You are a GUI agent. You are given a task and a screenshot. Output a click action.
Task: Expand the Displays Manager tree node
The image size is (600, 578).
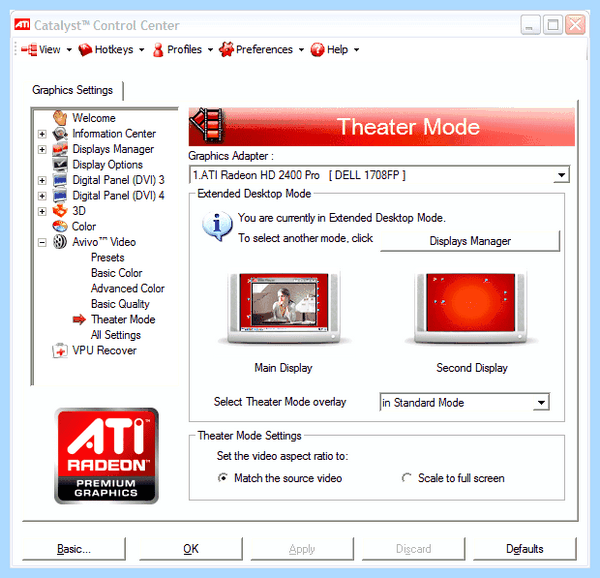pos(42,150)
